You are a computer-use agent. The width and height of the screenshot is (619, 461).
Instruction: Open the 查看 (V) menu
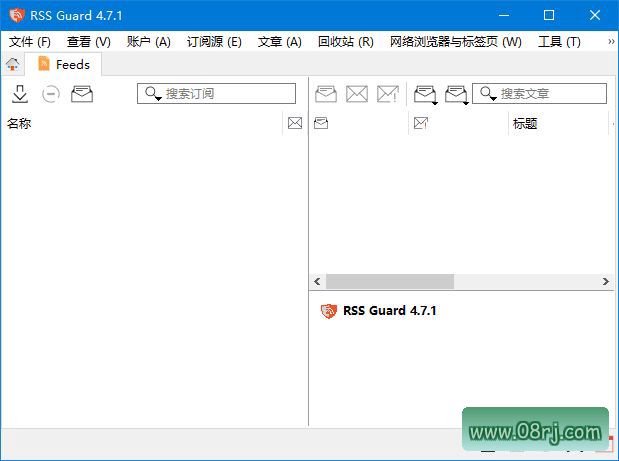[x=88, y=41]
